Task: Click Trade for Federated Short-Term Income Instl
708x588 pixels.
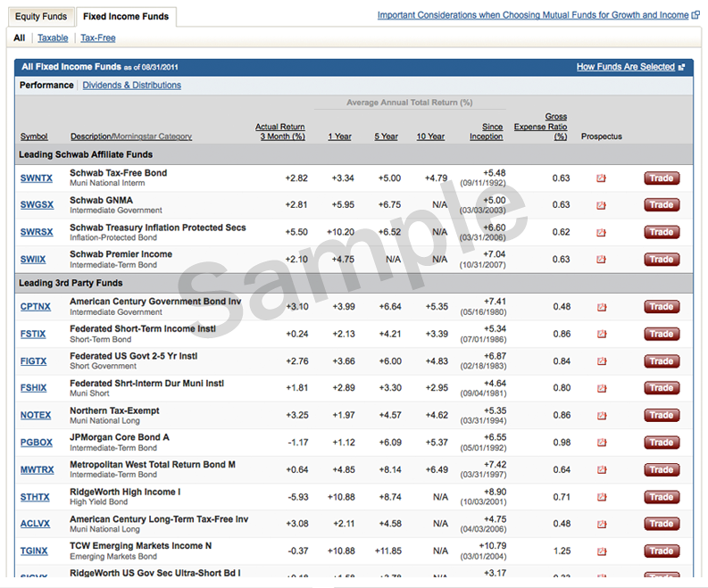Action: [x=662, y=334]
